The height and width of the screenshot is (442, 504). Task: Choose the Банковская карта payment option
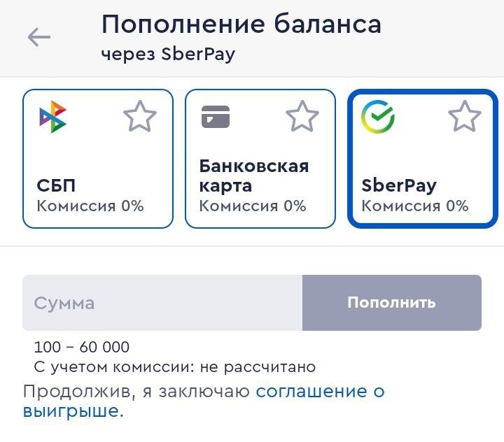pyautogui.click(x=253, y=176)
